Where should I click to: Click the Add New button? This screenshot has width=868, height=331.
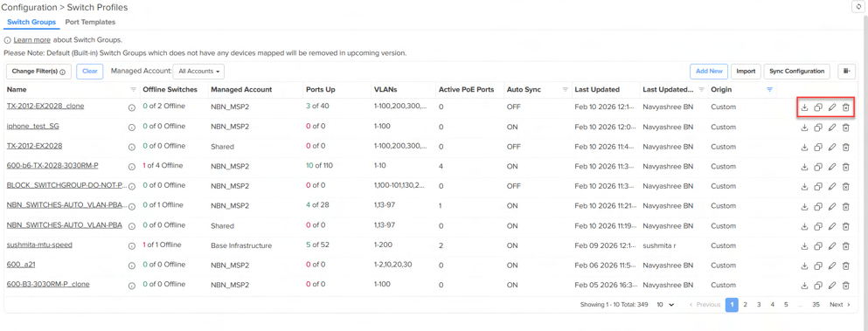click(x=709, y=72)
